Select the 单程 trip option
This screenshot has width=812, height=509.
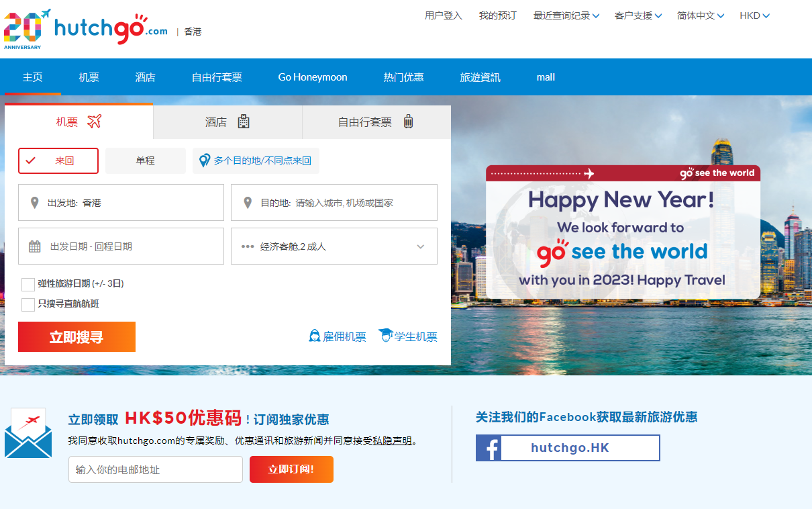[x=145, y=160]
